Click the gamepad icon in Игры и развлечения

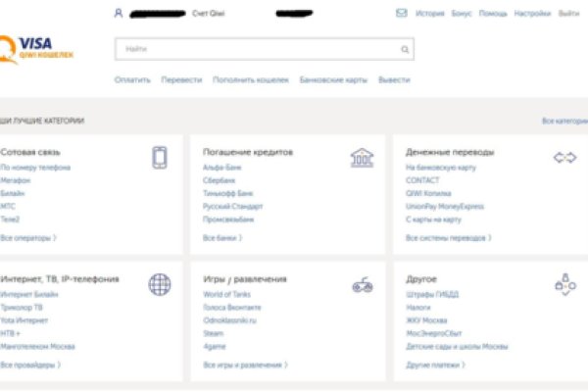coord(362,285)
